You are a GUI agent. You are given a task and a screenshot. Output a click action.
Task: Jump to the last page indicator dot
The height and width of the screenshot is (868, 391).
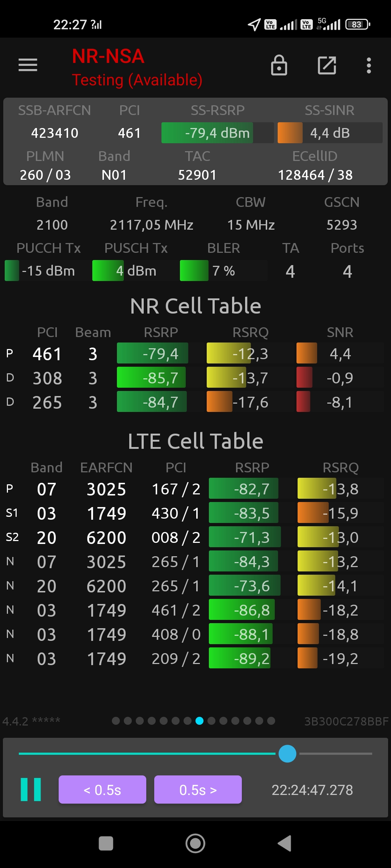[x=271, y=721]
